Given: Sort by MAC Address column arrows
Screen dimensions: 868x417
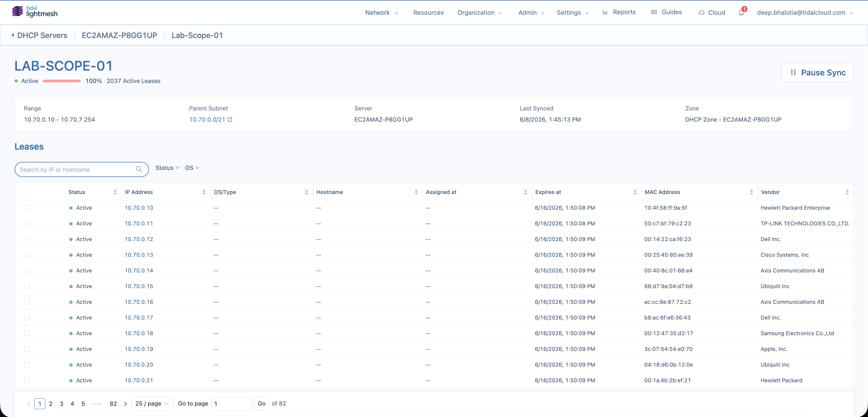Looking at the screenshot, I should tap(751, 192).
